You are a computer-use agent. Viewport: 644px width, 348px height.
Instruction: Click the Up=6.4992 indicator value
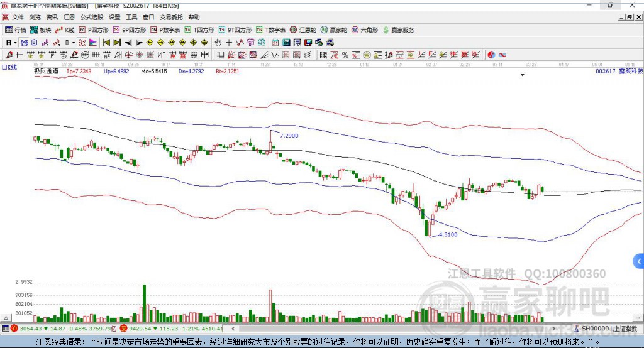click(116, 71)
